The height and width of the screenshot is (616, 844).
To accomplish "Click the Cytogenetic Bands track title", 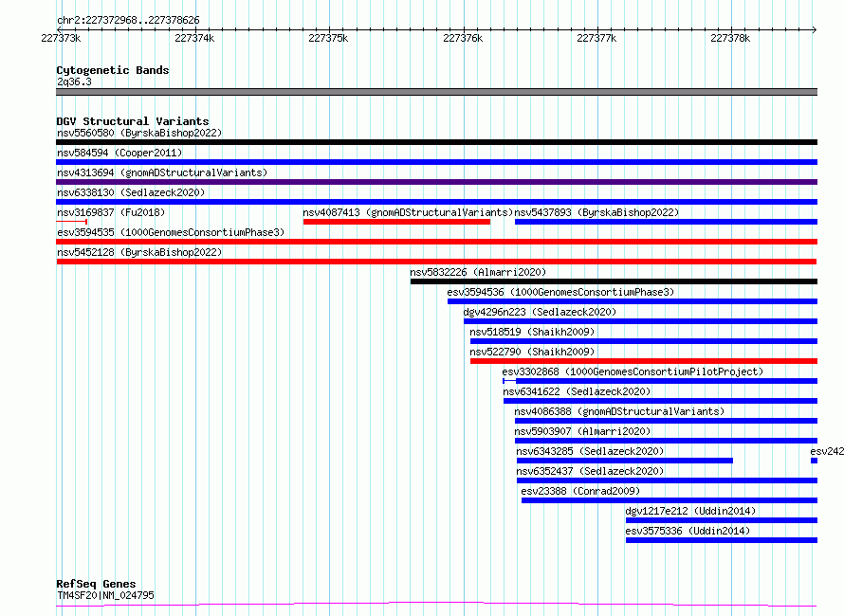I will point(113,70).
